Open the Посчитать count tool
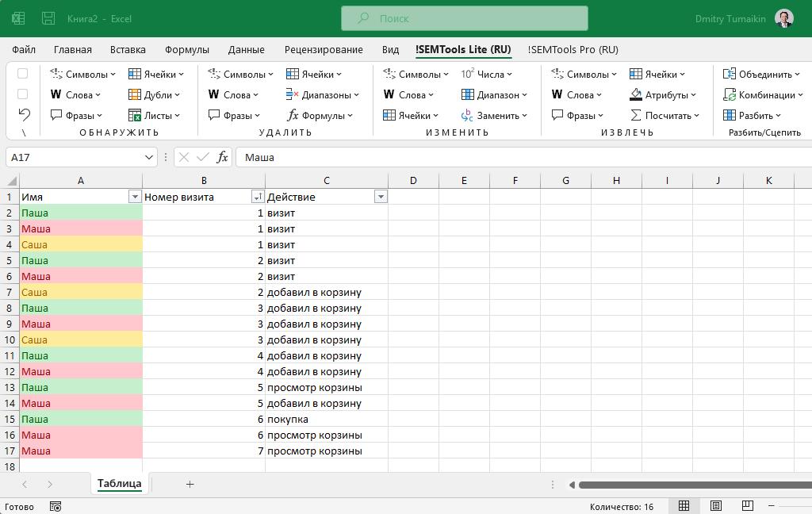The image size is (812, 514). pyautogui.click(x=665, y=116)
